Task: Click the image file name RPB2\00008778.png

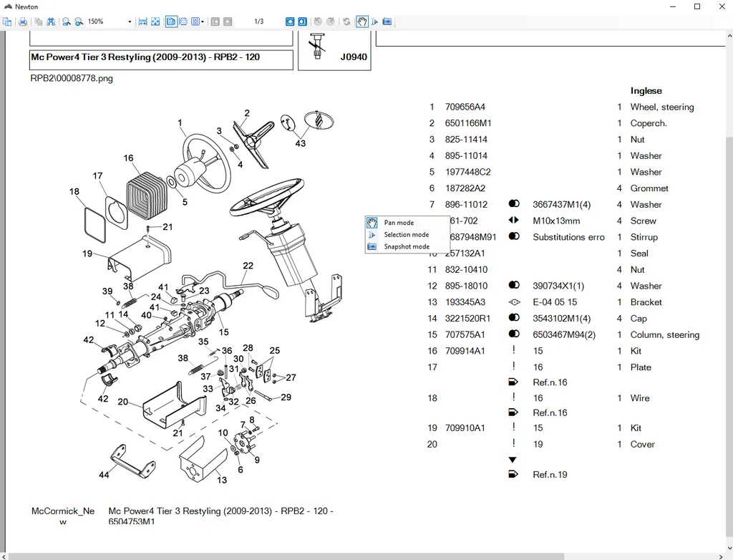Action: (x=72, y=78)
